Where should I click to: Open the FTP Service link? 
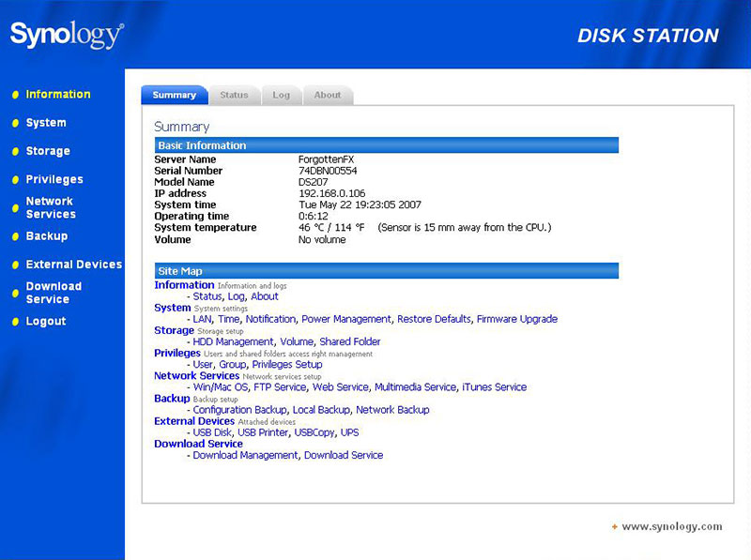pos(280,387)
